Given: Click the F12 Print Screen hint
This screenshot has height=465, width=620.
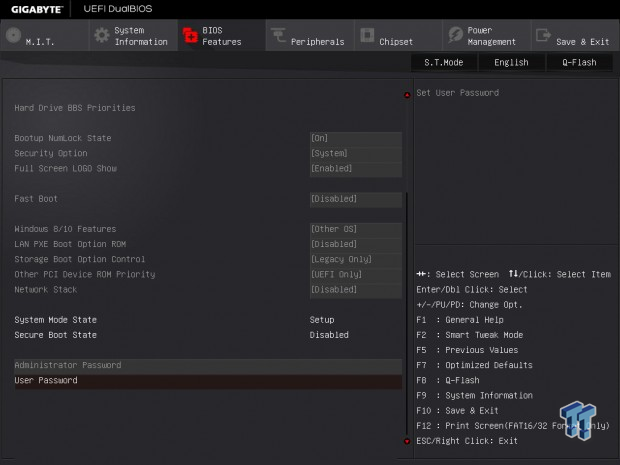Looking at the screenshot, I should tap(513, 426).
